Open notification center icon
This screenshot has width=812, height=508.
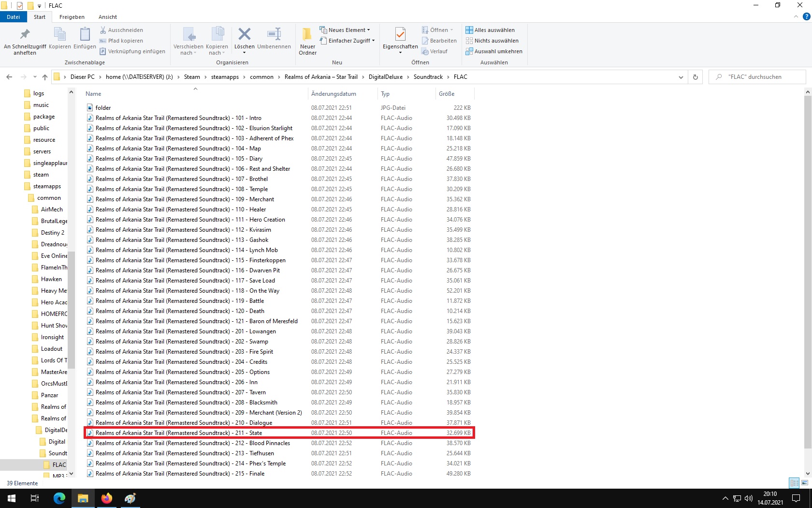(x=796, y=498)
